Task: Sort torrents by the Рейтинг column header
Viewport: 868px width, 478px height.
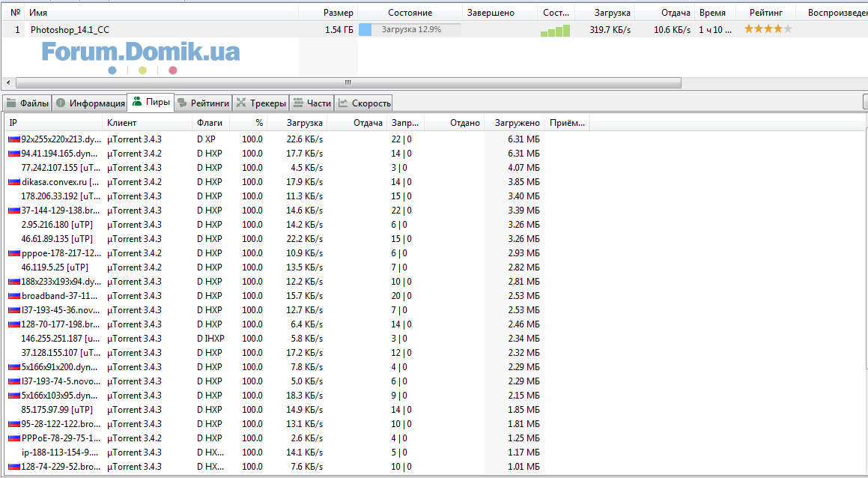Action: click(765, 13)
